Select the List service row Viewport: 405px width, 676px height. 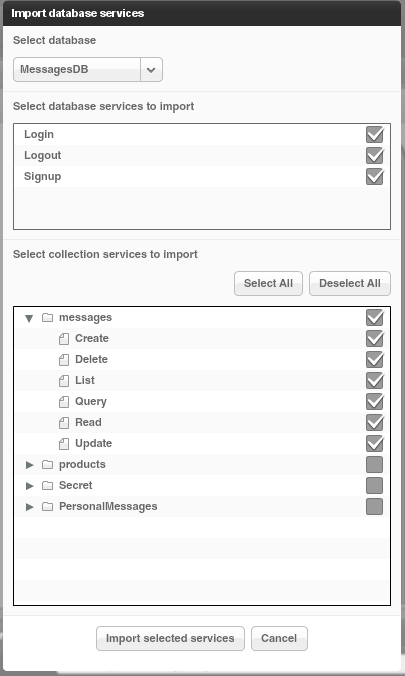[202, 381]
